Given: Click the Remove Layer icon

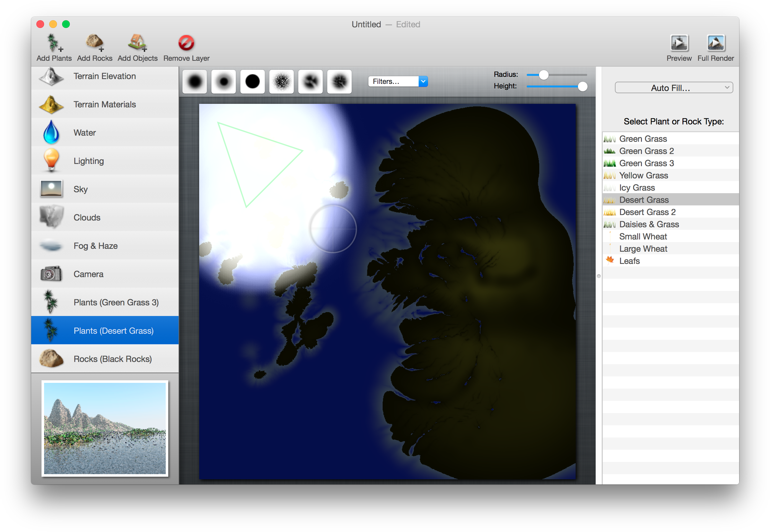Looking at the screenshot, I should (x=186, y=43).
